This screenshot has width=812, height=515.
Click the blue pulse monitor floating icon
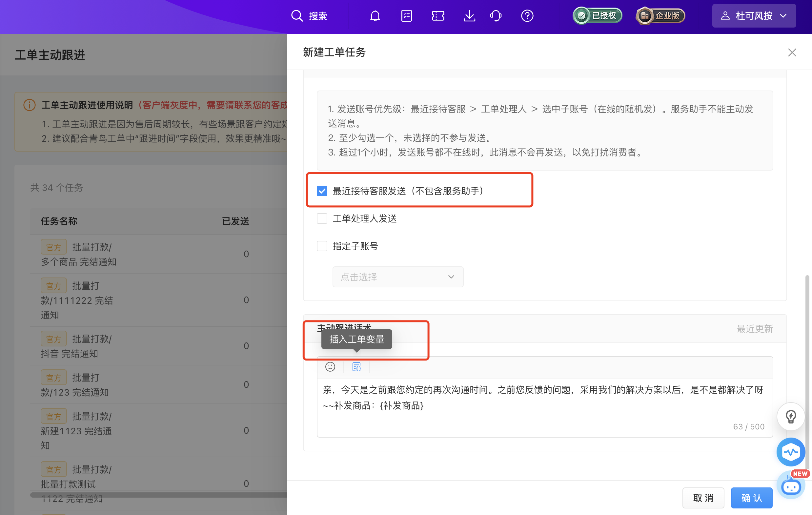tap(791, 452)
